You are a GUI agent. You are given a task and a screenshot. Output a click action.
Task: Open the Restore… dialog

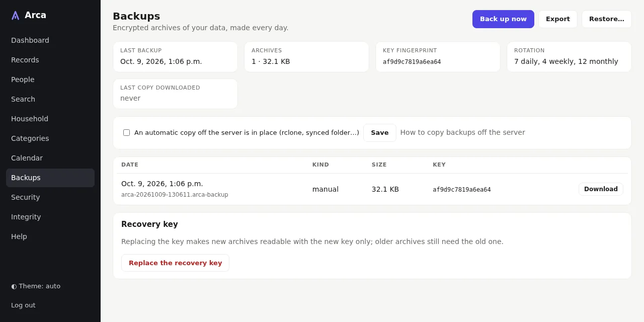pos(607,19)
